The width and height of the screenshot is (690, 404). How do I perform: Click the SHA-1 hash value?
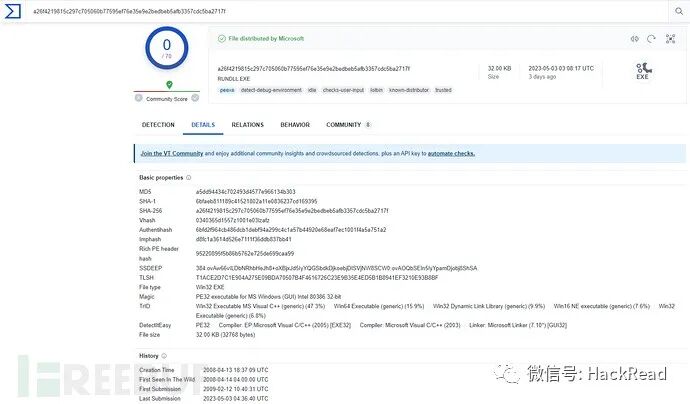coord(257,202)
